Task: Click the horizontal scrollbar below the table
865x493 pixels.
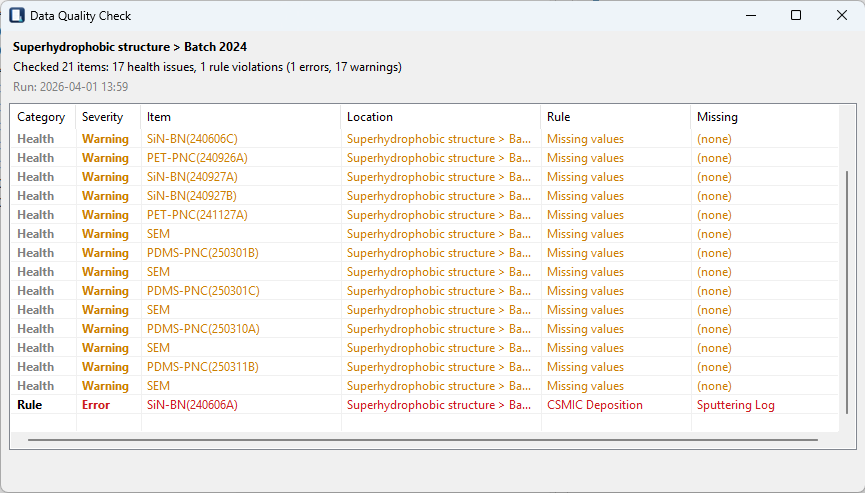Action: tap(422, 439)
